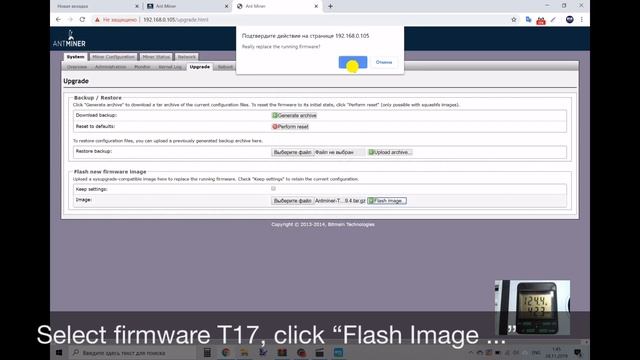Screen dimensions: 640x360
Task: Click the browser forward arrow
Action: (x=70, y=19)
